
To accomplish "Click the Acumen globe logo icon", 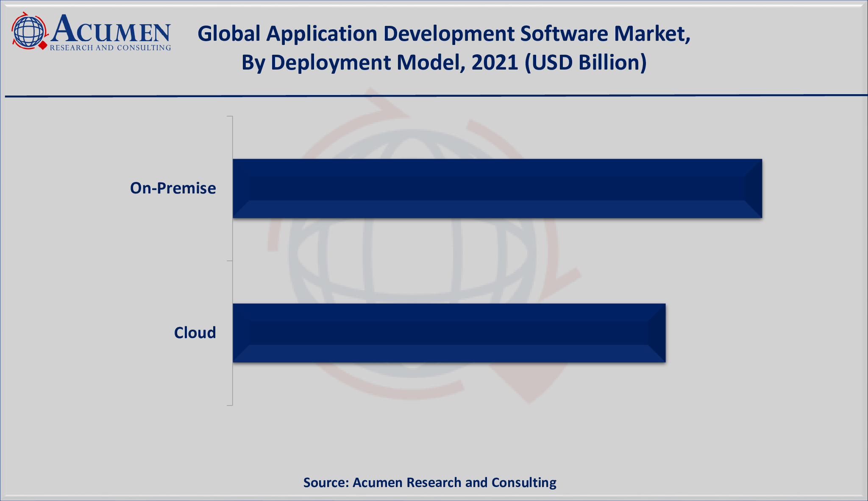I will [29, 31].
